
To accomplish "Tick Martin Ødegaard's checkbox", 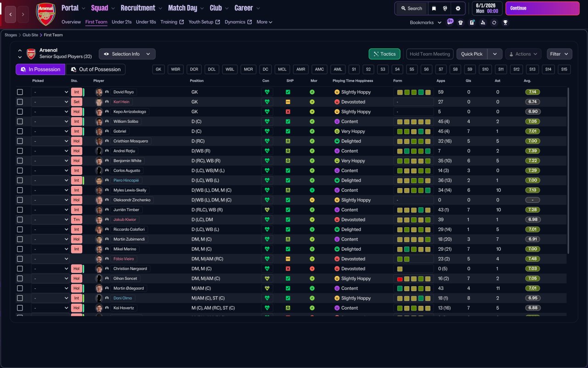I will [x=20, y=288].
